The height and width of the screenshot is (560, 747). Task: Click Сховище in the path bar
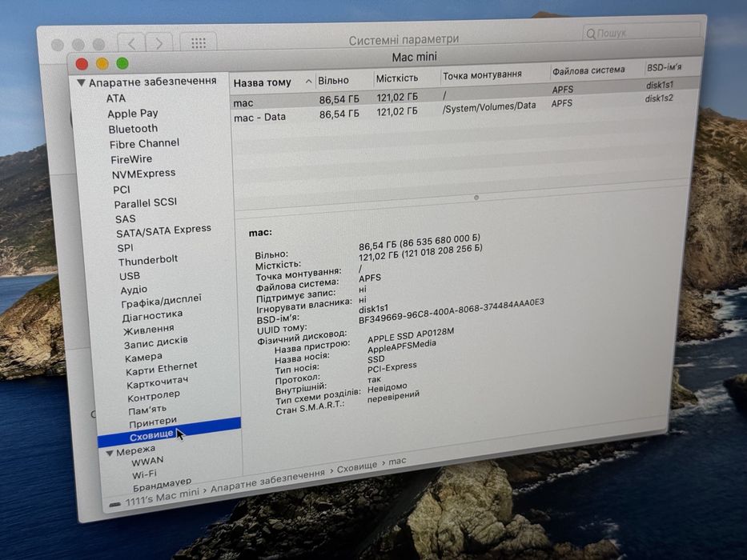357,468
